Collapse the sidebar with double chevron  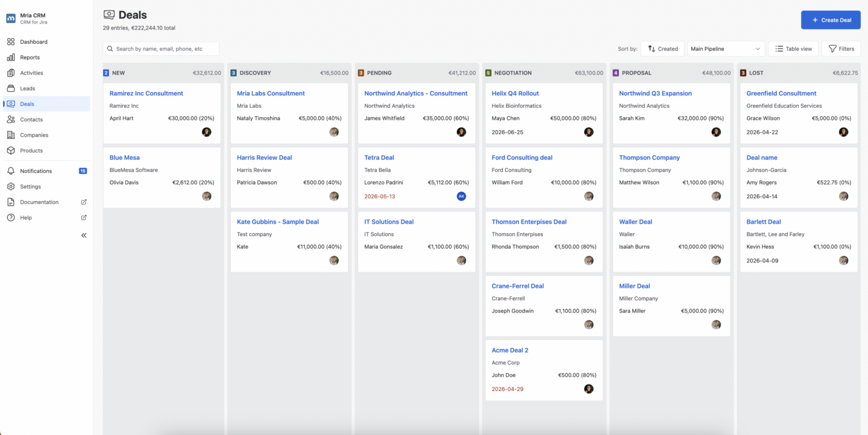click(84, 236)
